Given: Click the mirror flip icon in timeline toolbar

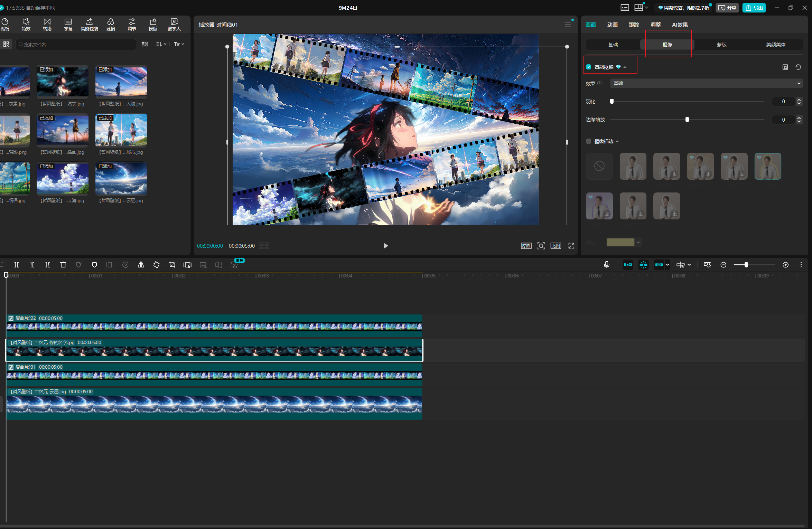Looking at the screenshot, I should pos(141,265).
